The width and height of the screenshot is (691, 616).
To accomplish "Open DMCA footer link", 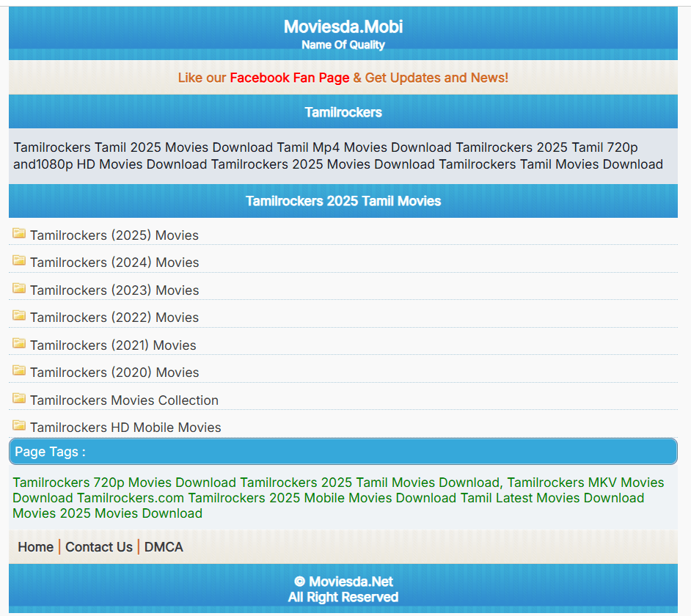I will pos(164,547).
